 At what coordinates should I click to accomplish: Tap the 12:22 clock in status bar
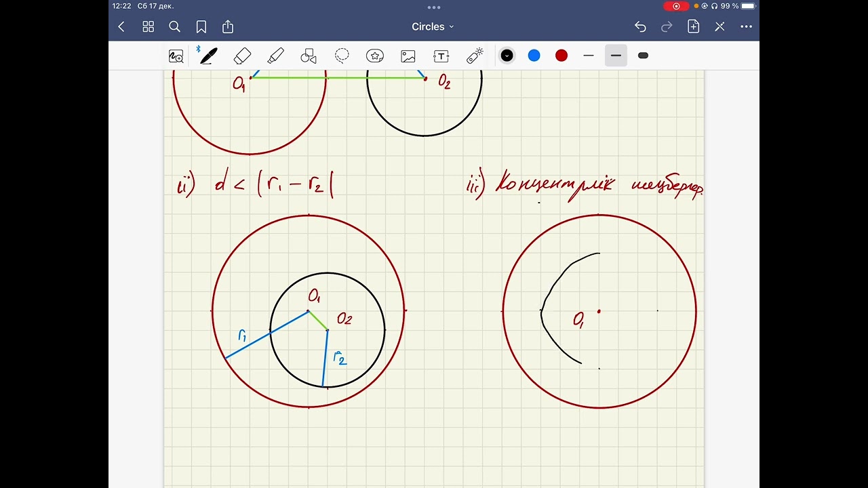click(x=122, y=6)
